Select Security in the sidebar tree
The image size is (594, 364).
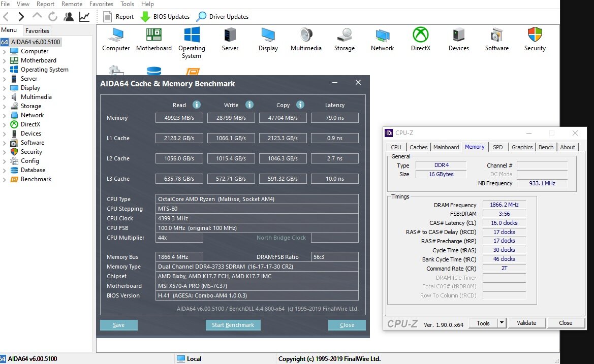tap(32, 152)
